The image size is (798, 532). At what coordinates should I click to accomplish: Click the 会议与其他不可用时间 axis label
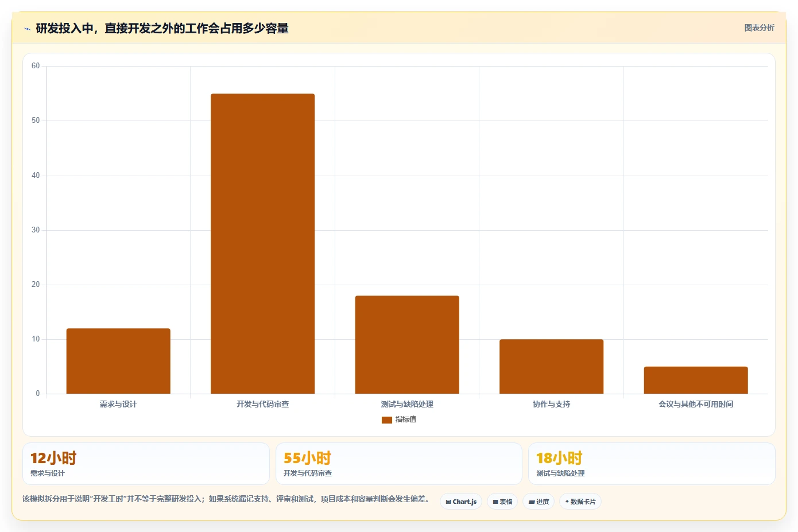coord(696,404)
